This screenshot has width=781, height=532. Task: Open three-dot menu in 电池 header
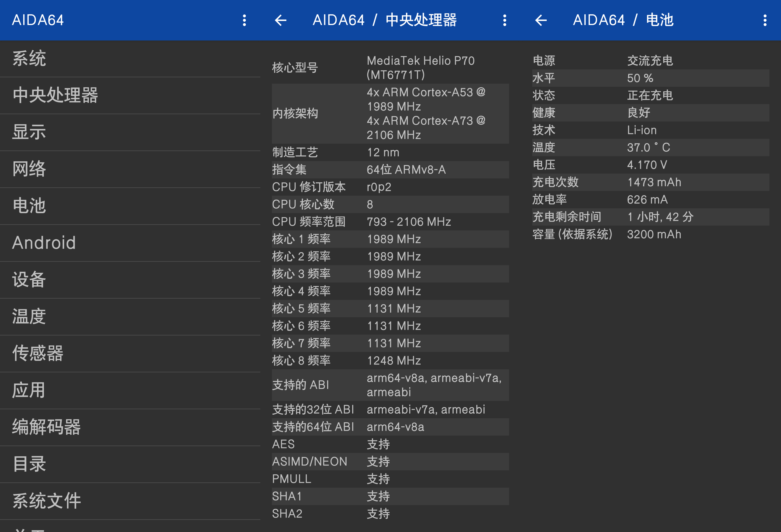(x=765, y=20)
